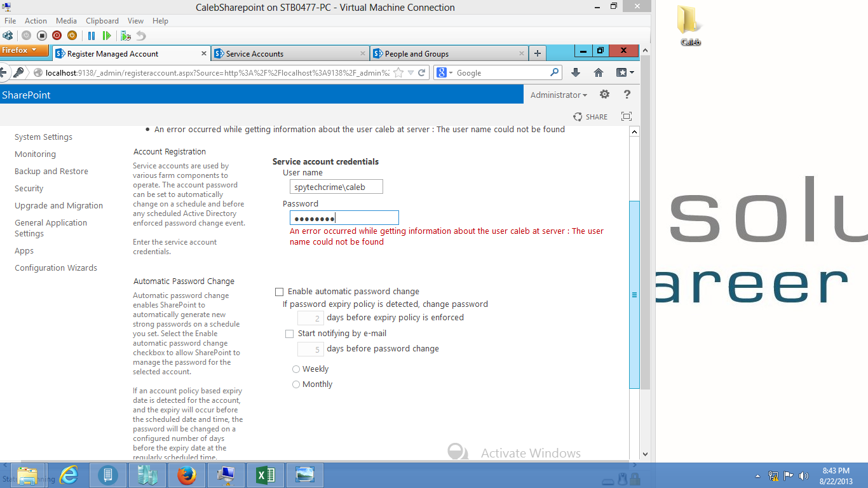Screen dimensions: 868x488
Task: Click the User name input field
Action: [x=336, y=187]
